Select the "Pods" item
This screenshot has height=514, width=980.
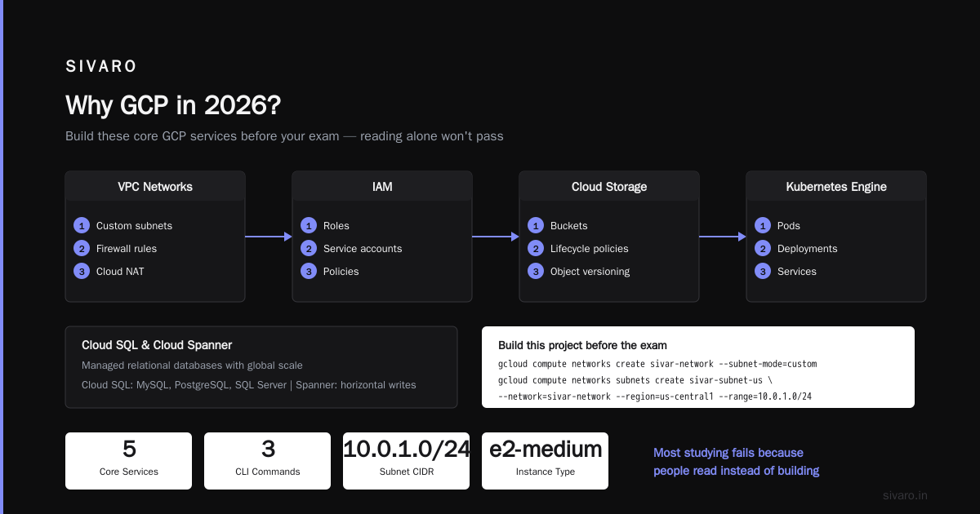point(790,226)
